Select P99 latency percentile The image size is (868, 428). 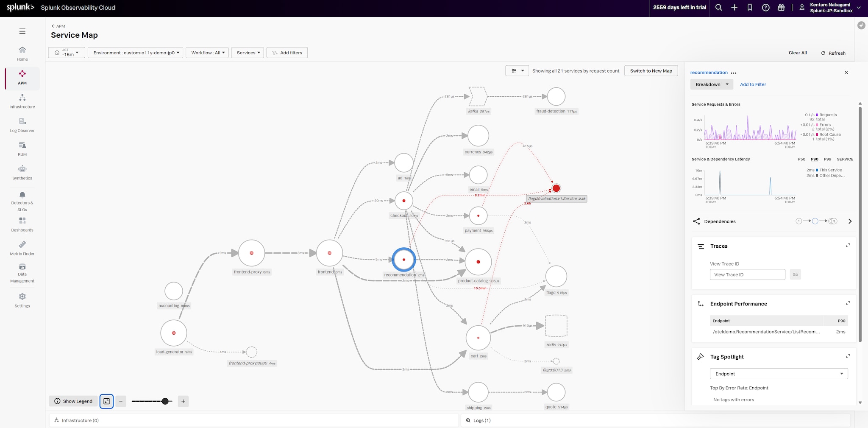(x=827, y=159)
